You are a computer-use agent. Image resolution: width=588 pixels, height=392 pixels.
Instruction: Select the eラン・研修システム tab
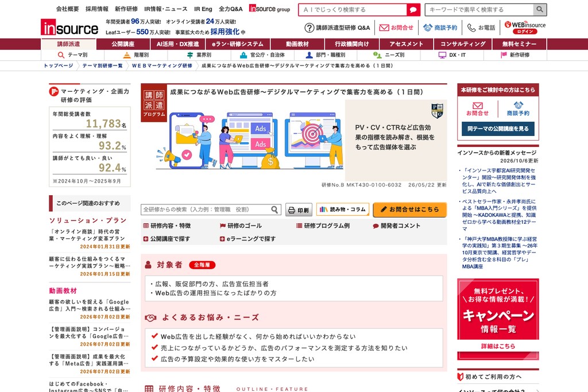click(x=238, y=44)
